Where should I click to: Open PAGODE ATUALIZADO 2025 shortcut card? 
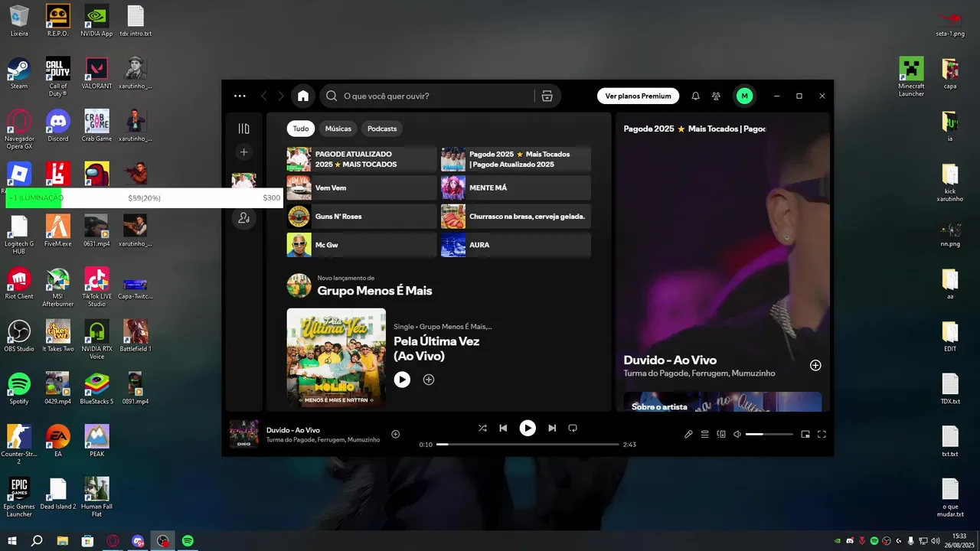(361, 159)
